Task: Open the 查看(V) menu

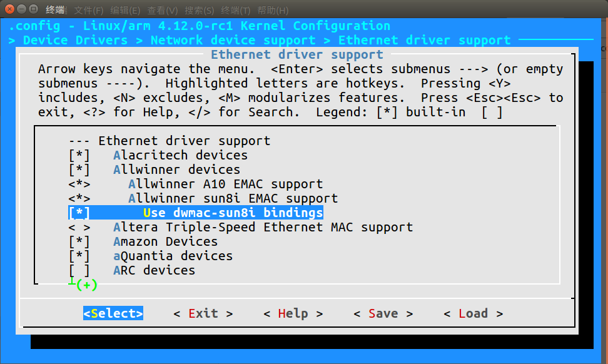Action: [x=162, y=10]
